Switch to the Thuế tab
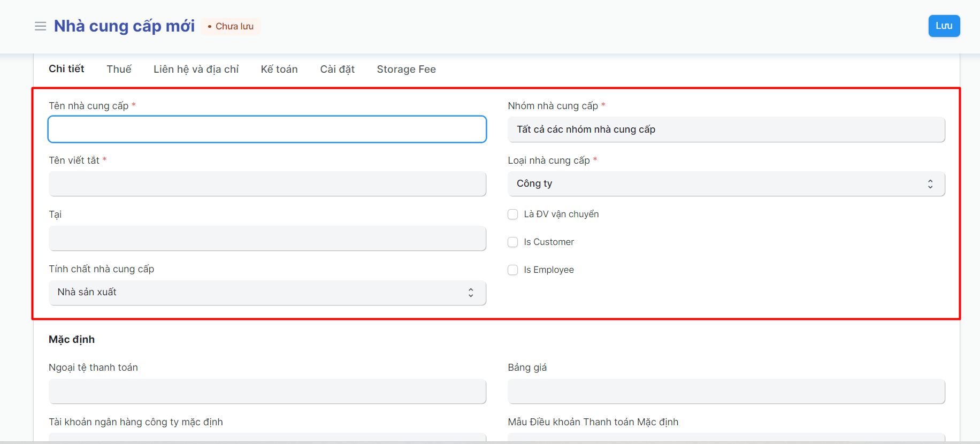This screenshot has width=980, height=444. (x=119, y=69)
